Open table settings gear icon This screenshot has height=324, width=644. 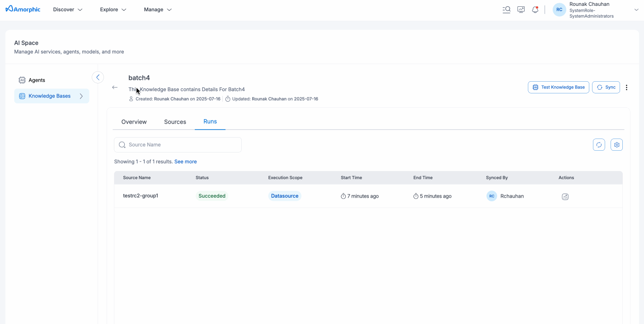point(616,145)
